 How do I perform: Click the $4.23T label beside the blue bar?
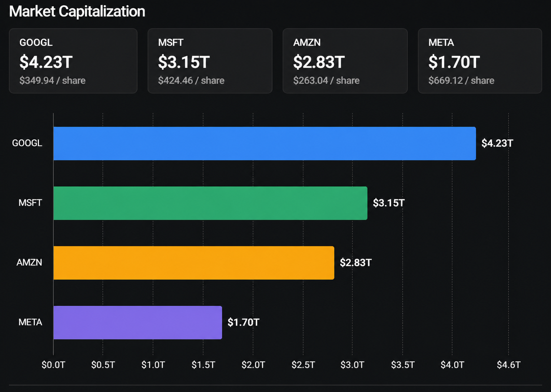click(x=497, y=143)
